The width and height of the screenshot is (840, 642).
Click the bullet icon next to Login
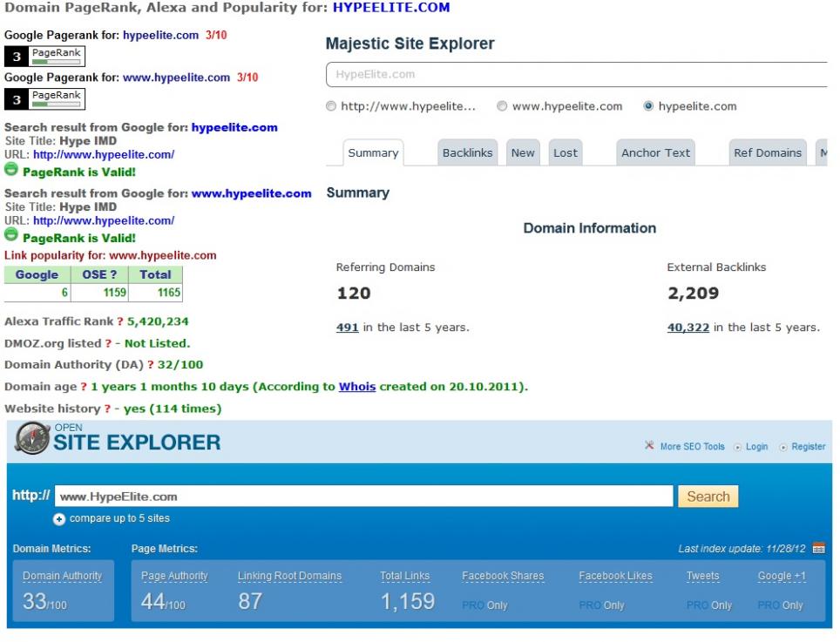pos(738,447)
